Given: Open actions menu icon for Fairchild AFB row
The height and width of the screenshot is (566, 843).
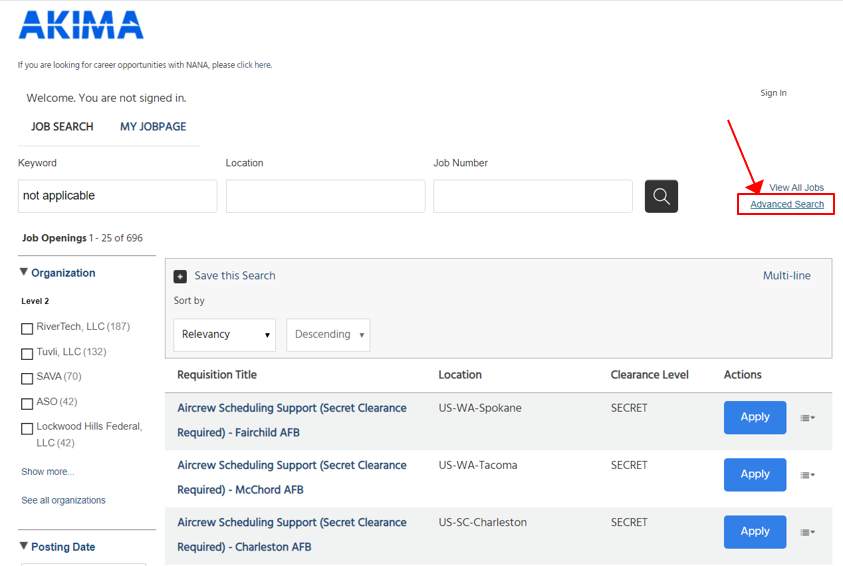Looking at the screenshot, I should (x=807, y=418).
